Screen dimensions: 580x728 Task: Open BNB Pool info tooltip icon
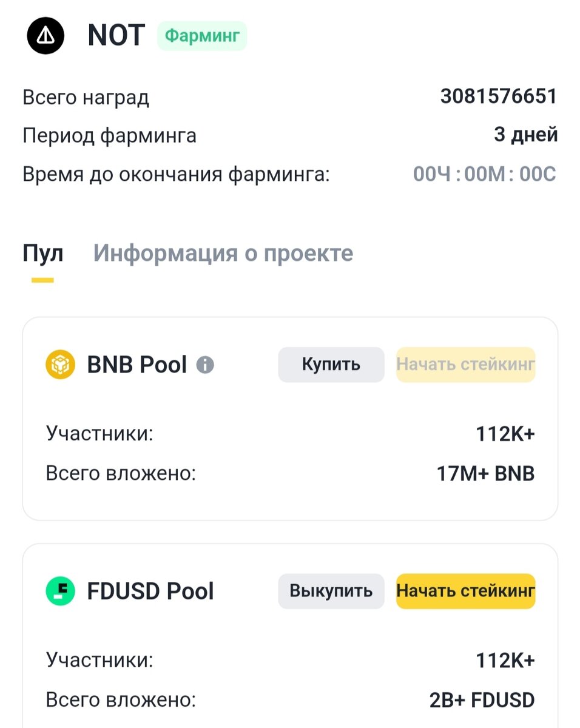click(205, 365)
